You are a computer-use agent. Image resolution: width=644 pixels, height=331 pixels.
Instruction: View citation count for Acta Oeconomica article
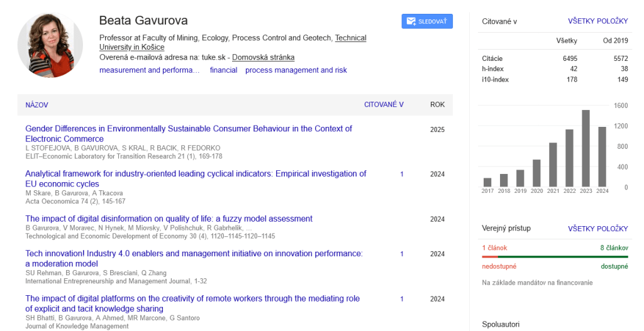click(402, 174)
